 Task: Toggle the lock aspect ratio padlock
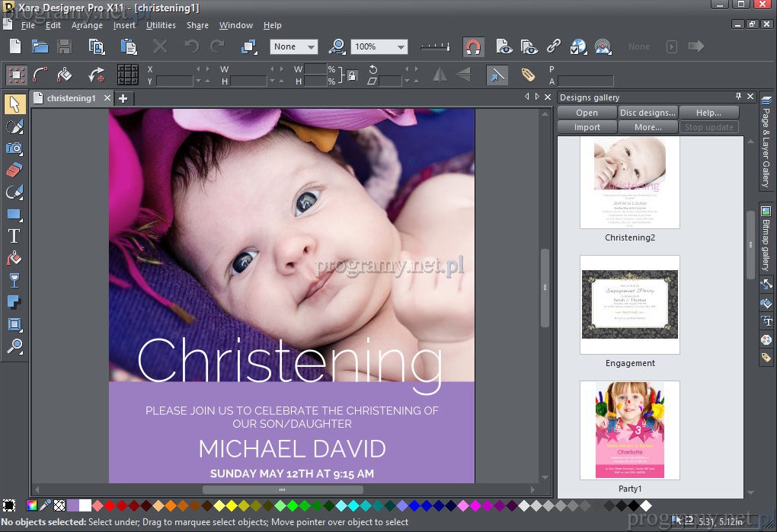[x=351, y=75]
